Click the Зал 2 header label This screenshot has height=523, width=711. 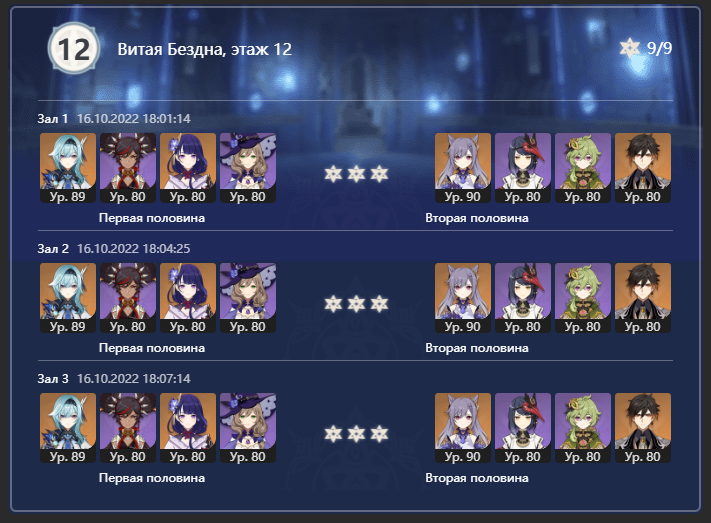[53, 249]
